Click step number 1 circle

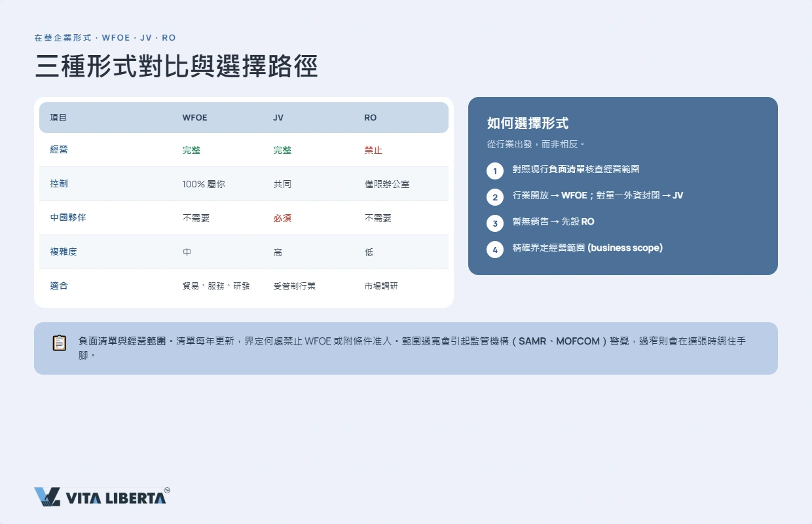(x=495, y=171)
